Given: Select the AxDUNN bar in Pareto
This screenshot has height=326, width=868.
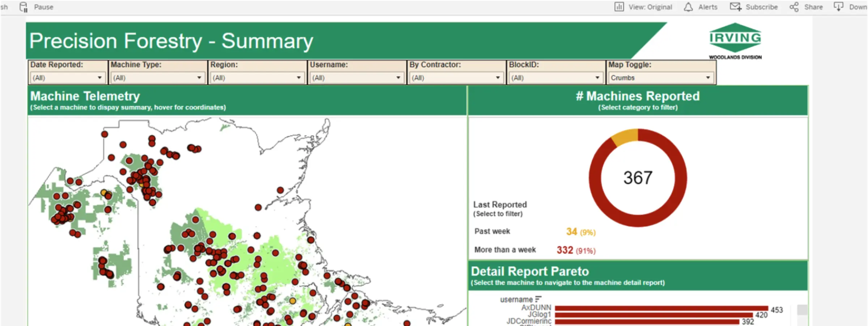Looking at the screenshot, I should [x=661, y=308].
